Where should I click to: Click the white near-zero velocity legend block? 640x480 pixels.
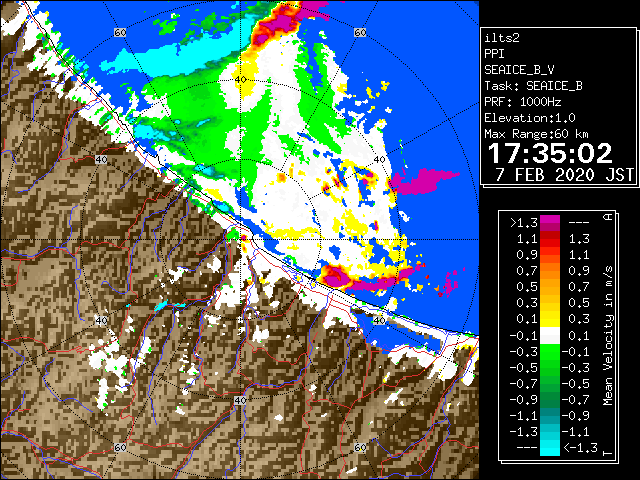[x=550, y=336]
